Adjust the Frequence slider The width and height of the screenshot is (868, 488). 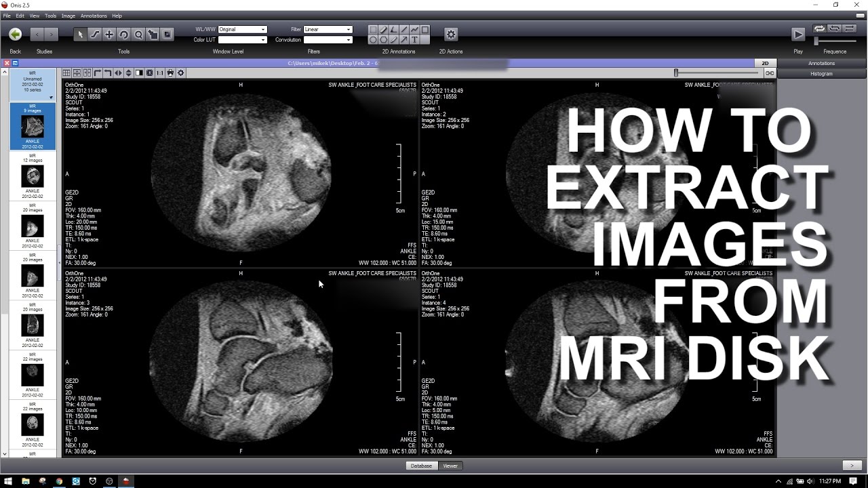coord(834,41)
